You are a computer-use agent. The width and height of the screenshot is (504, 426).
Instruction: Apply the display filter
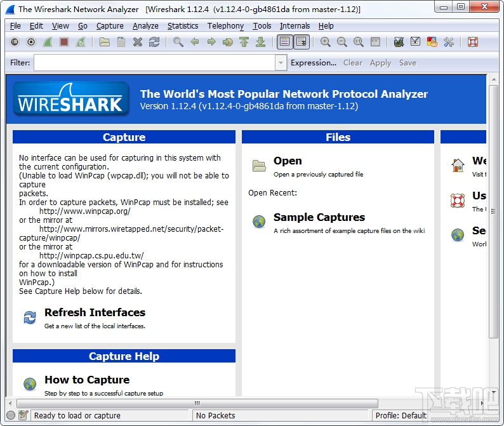point(380,63)
